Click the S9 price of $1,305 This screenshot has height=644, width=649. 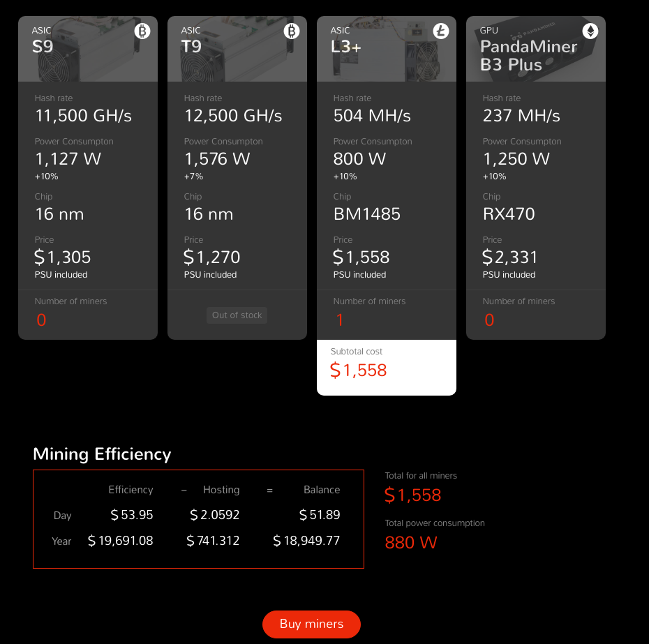coord(63,257)
